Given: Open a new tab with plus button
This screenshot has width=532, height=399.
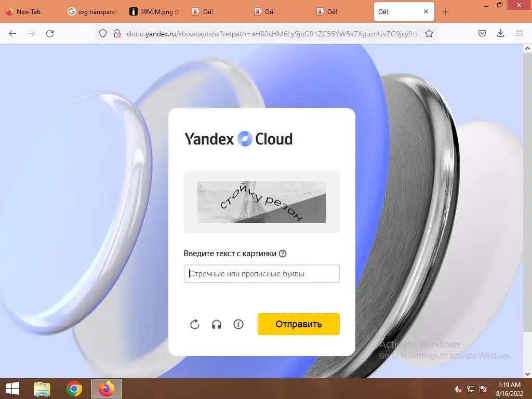Looking at the screenshot, I should click(445, 12).
